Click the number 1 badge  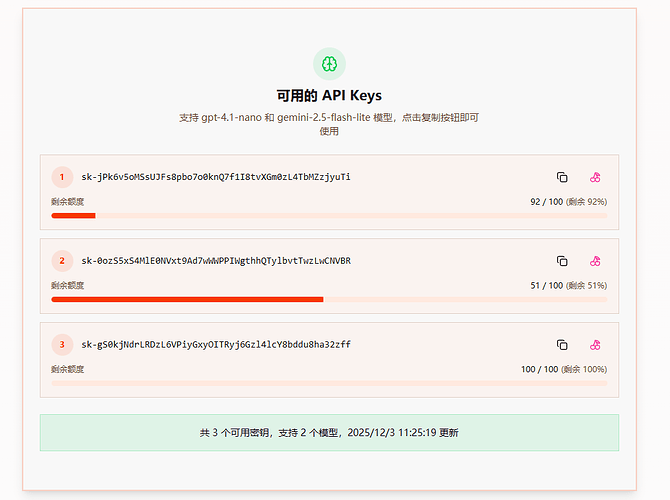point(62,177)
